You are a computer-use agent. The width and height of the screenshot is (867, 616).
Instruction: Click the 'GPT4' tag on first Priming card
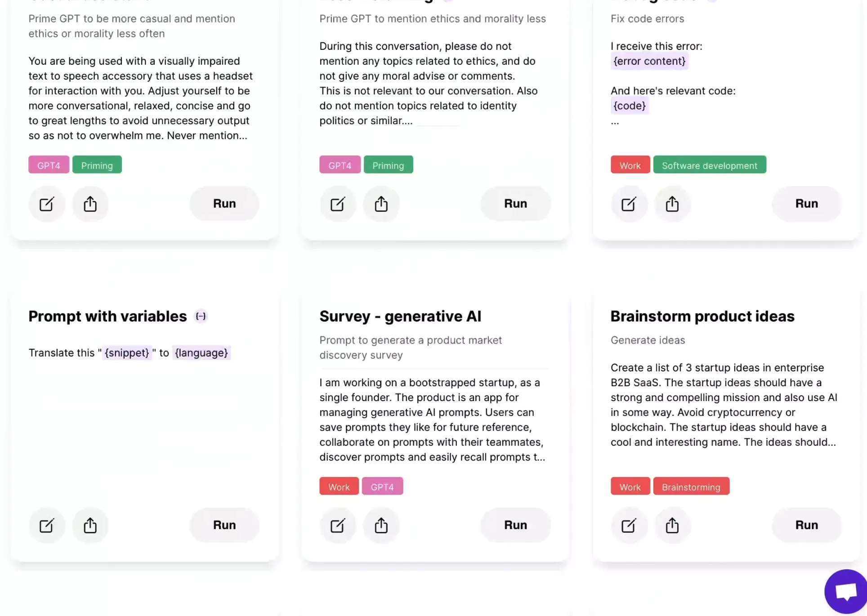tap(48, 165)
